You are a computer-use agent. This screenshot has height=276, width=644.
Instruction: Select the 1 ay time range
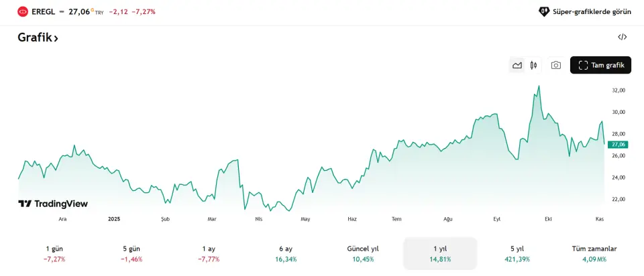pos(209,253)
